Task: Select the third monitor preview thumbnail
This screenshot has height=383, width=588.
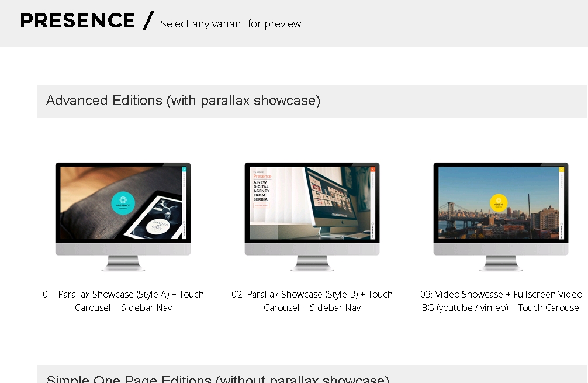Action: pos(500,216)
